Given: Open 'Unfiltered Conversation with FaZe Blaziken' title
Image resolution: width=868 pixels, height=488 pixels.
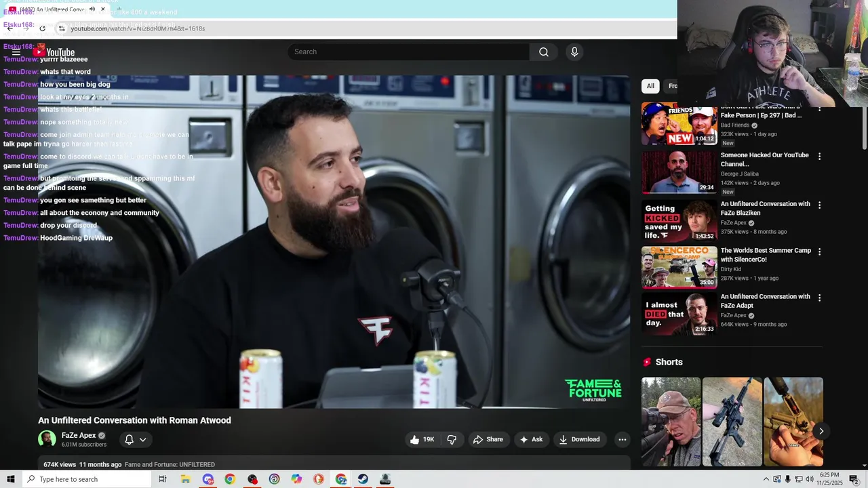Looking at the screenshot, I should click(765, 208).
